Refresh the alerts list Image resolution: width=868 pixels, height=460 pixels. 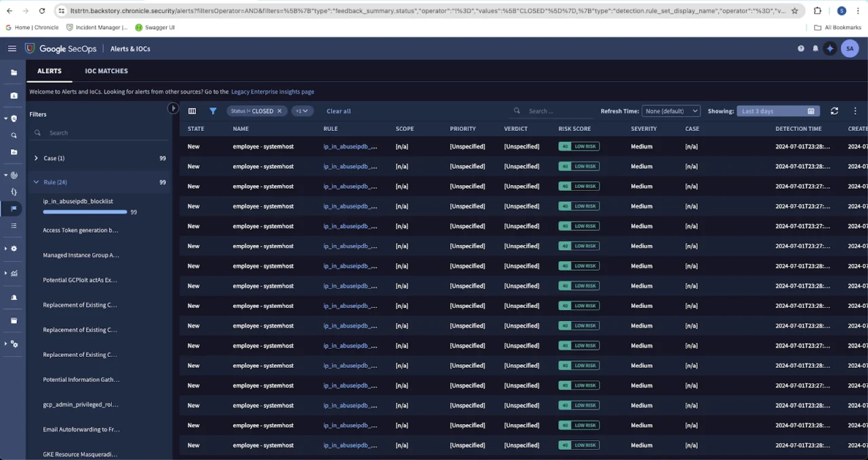point(834,111)
